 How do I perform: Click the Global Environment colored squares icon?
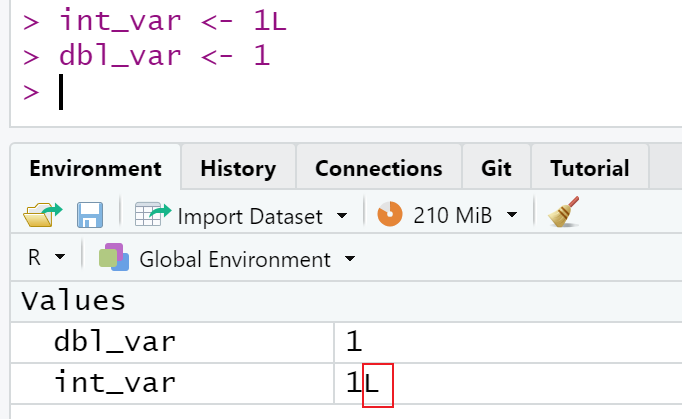pyautogui.click(x=114, y=257)
